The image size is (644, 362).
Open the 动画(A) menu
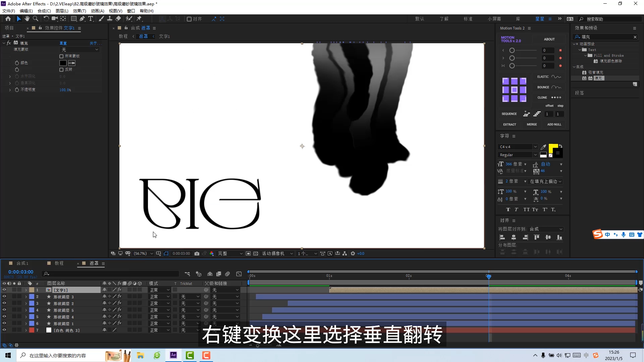(97, 11)
